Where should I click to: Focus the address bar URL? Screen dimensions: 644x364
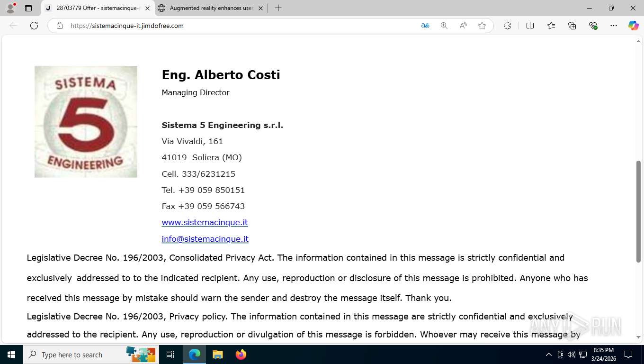pos(127,26)
